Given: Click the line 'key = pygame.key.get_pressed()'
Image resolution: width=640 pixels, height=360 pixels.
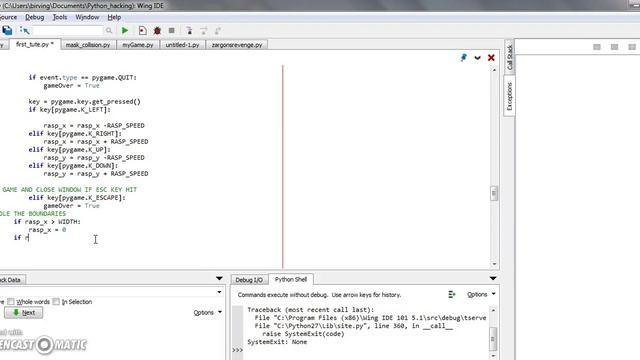Looking at the screenshot, I should (x=84, y=102).
